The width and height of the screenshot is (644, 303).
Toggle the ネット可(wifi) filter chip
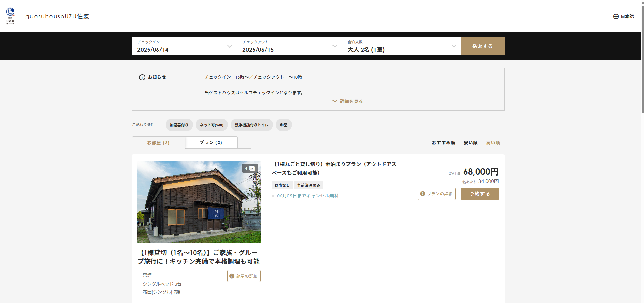point(212,125)
